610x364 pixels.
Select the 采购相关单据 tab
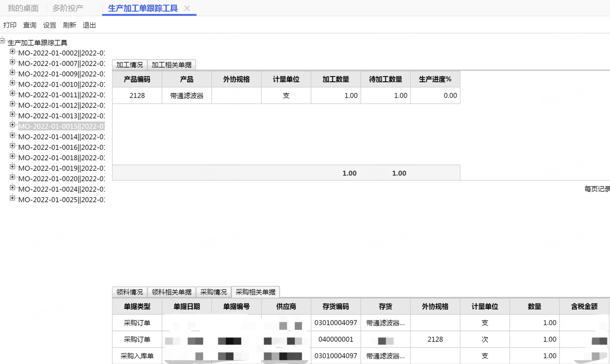255,292
